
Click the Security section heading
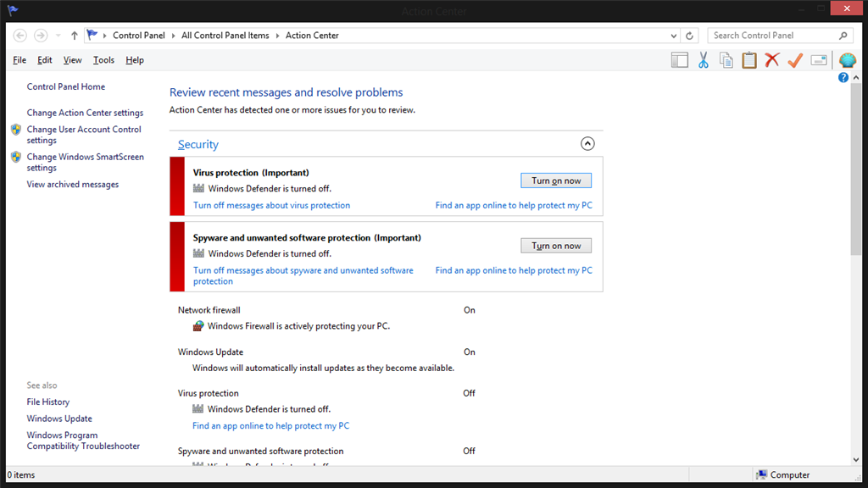click(198, 144)
